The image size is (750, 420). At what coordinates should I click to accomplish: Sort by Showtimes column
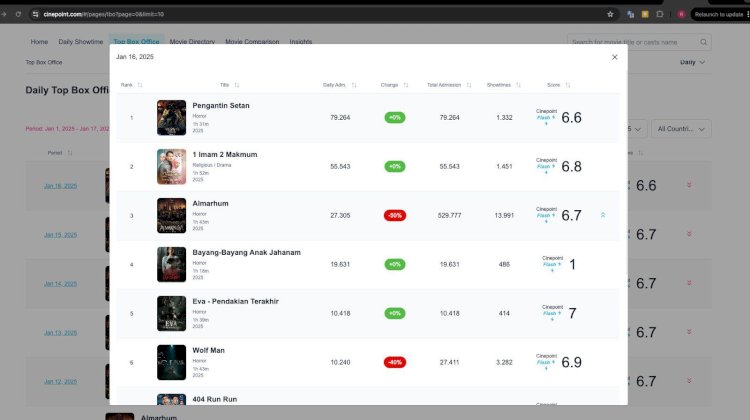(x=518, y=85)
